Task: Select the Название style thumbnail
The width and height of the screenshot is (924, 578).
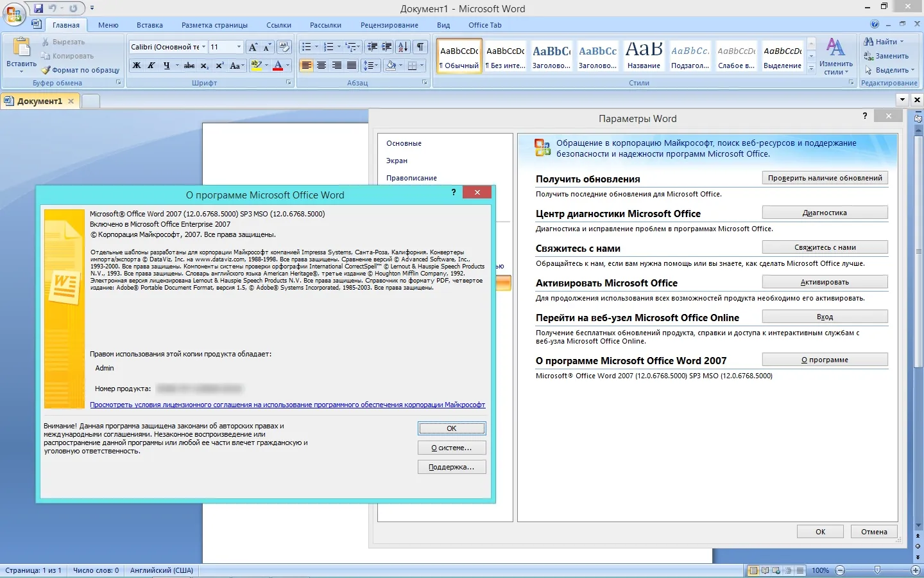Action: point(644,56)
